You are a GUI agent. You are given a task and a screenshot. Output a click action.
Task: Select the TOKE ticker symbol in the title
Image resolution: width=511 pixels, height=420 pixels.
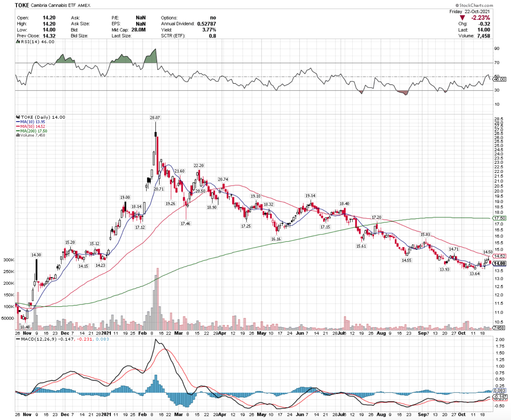coord(22,5)
